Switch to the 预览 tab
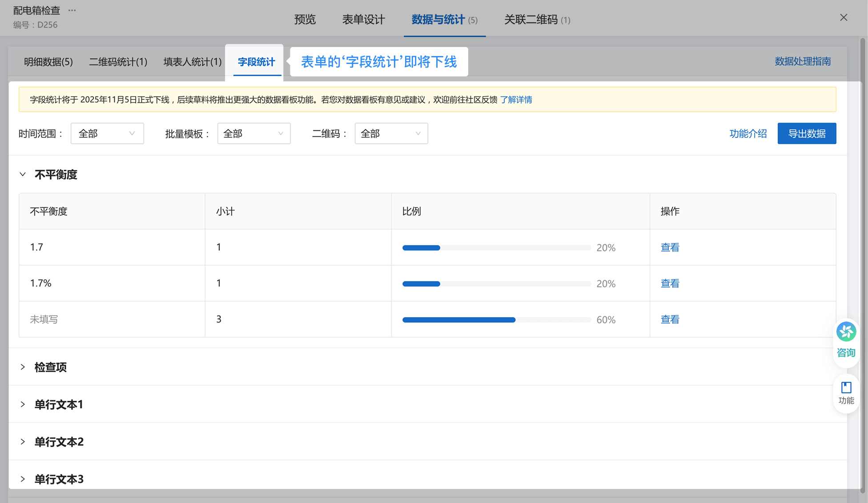The image size is (868, 503). [x=305, y=20]
